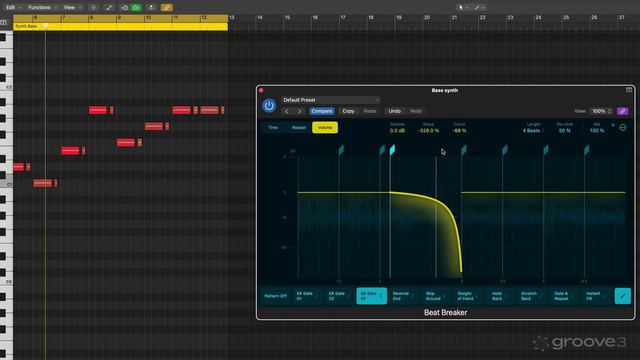Toggle the yellow link icon in piano roll toolbar

(x=167, y=7)
